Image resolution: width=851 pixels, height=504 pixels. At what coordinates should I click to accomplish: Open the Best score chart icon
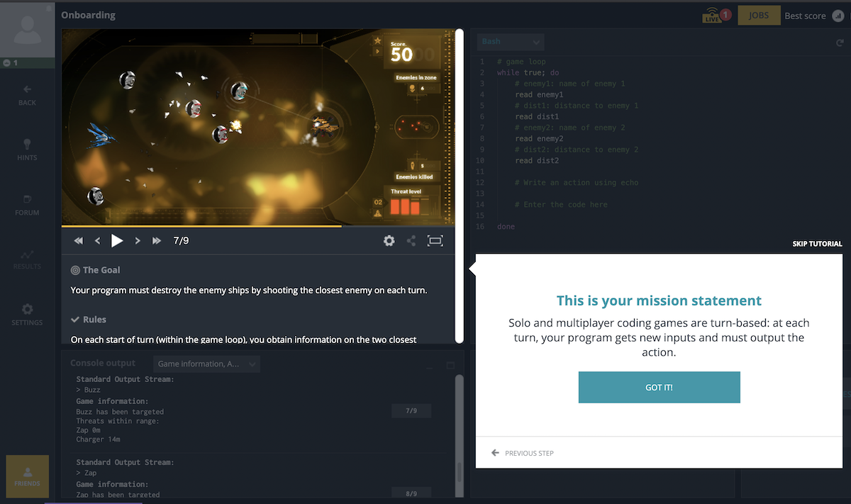(x=838, y=16)
